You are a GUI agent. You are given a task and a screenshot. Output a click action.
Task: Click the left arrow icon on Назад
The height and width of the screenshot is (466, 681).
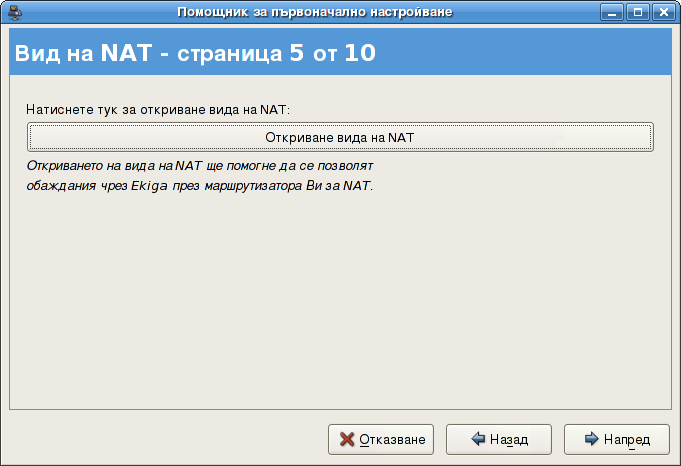479,439
